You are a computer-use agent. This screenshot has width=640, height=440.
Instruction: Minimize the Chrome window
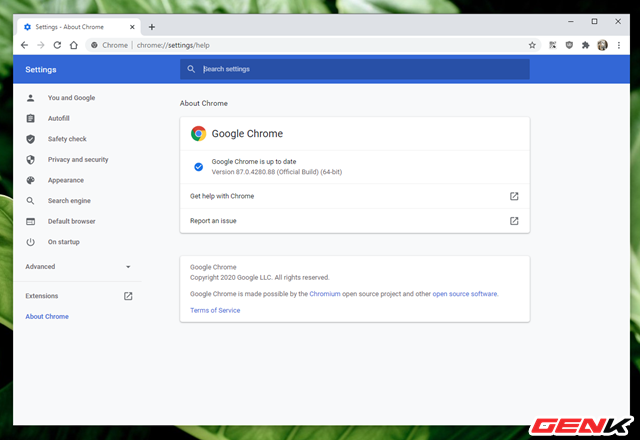click(x=571, y=22)
